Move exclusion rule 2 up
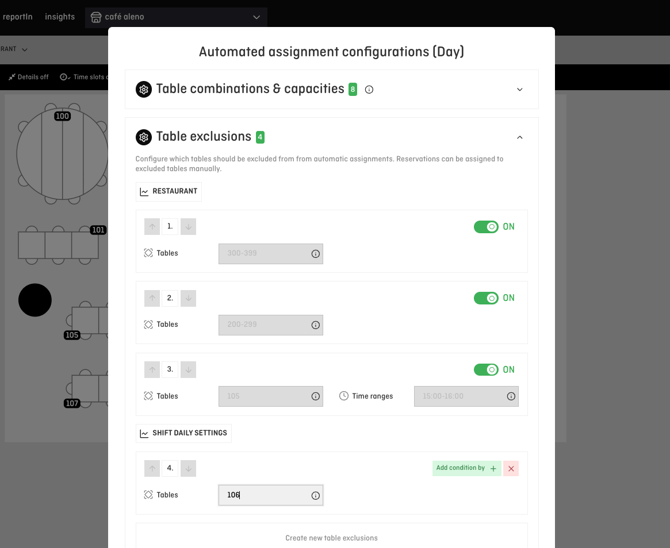The height and width of the screenshot is (548, 670). tap(152, 298)
